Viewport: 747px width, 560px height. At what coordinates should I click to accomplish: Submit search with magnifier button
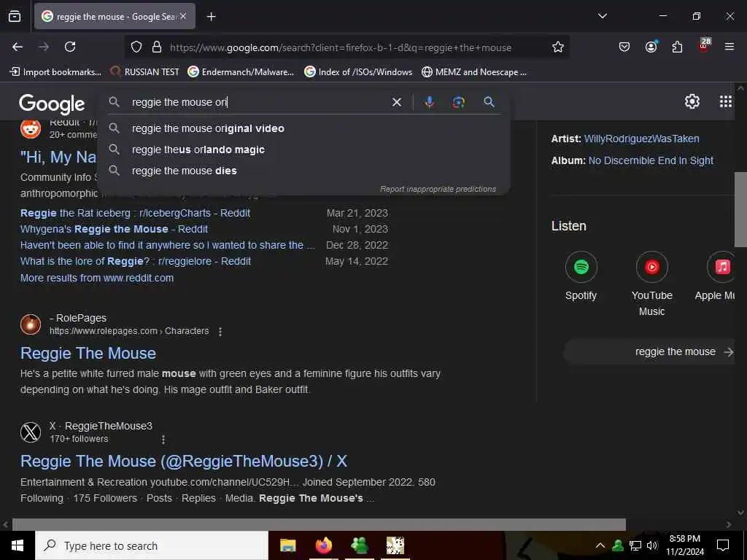click(489, 102)
